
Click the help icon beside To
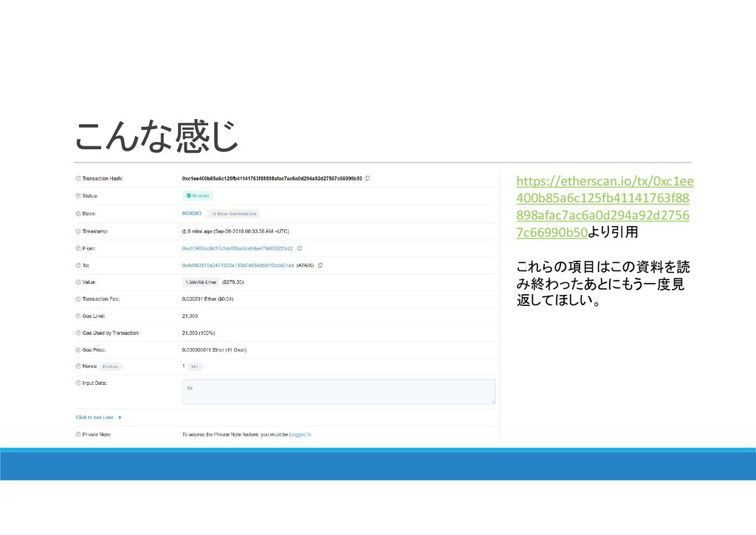pyautogui.click(x=78, y=265)
